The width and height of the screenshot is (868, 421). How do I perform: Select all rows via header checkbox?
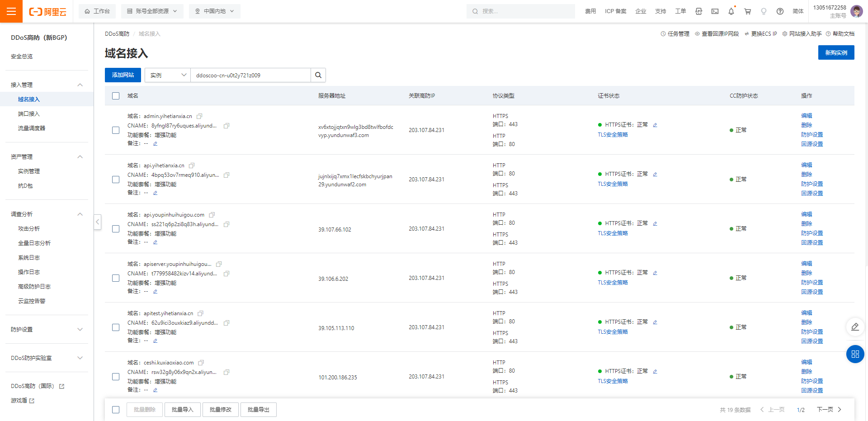click(x=116, y=96)
